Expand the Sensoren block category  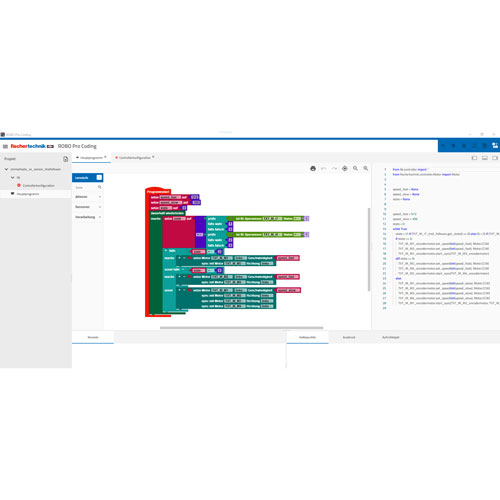[88, 207]
